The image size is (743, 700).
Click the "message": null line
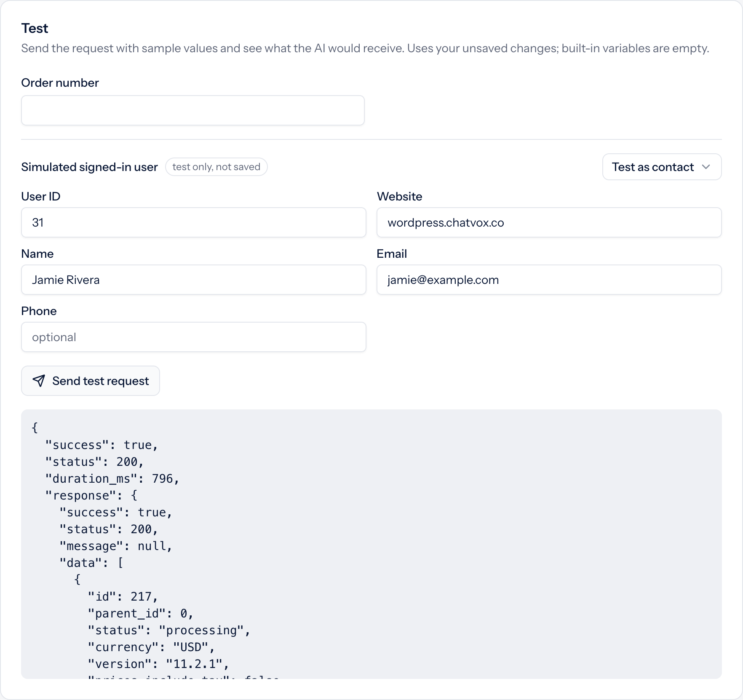[116, 546]
